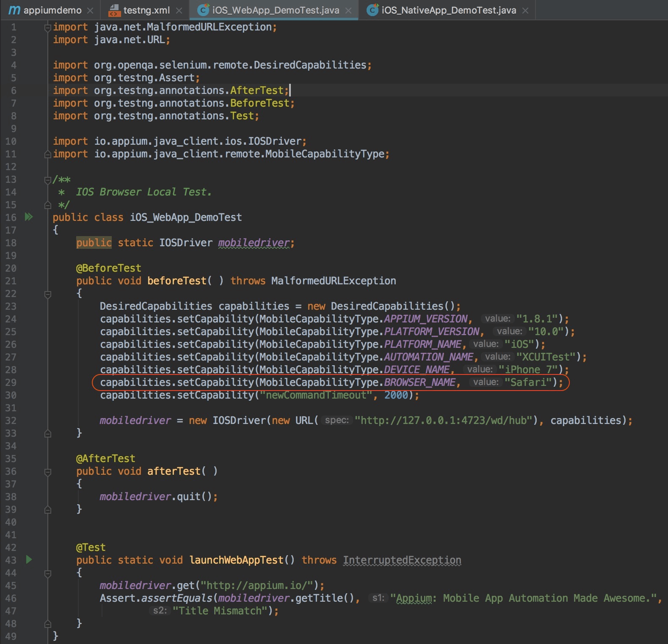Click the Java class icon on the iOS_NativeApp_DemoTest tab
This screenshot has width=668, height=644.
click(373, 10)
